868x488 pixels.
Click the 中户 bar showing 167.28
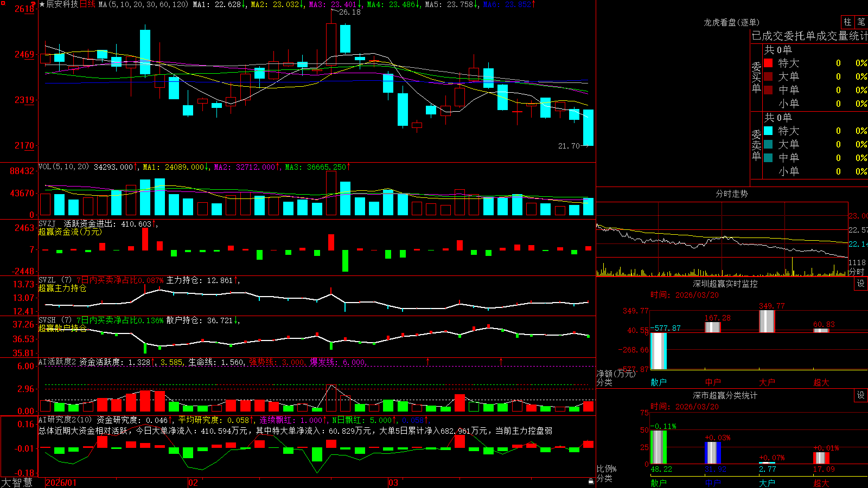pyautogui.click(x=713, y=328)
